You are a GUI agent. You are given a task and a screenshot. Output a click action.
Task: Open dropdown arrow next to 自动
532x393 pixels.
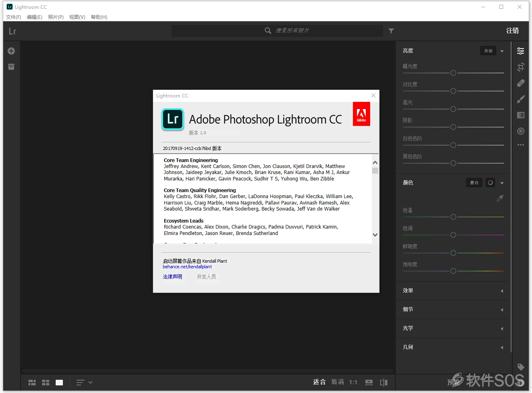pyautogui.click(x=502, y=51)
